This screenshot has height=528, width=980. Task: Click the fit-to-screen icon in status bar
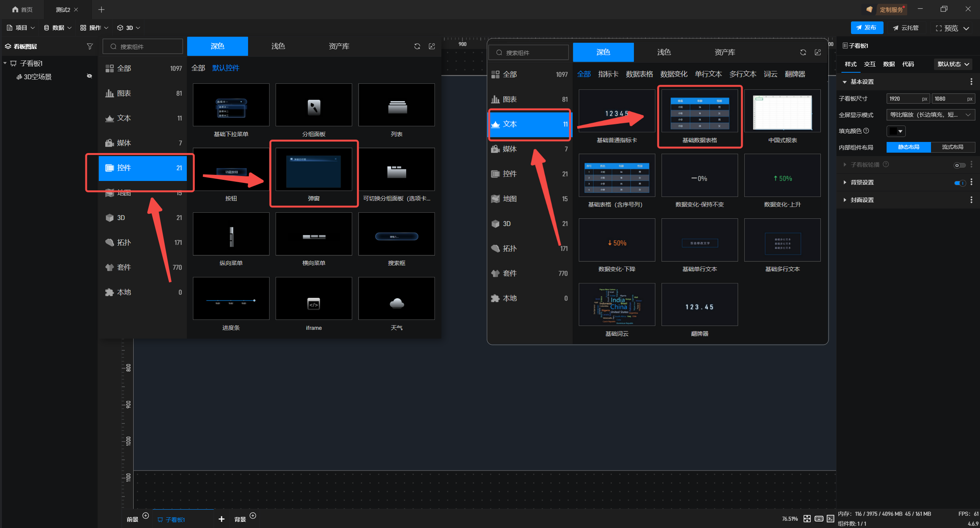click(x=807, y=518)
